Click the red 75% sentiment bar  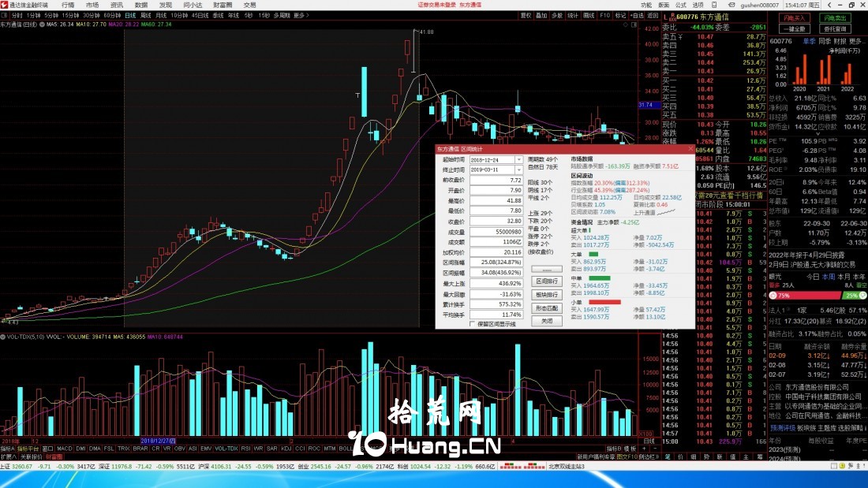pyautogui.click(x=805, y=296)
